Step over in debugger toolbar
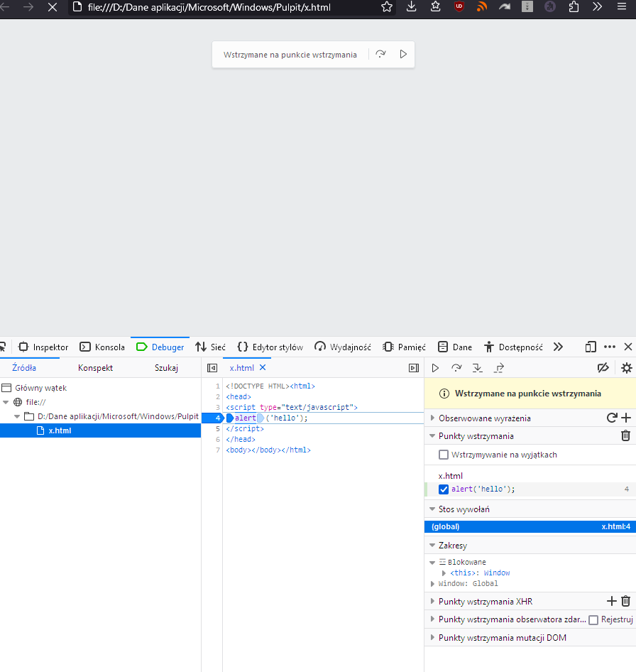 pyautogui.click(x=456, y=368)
